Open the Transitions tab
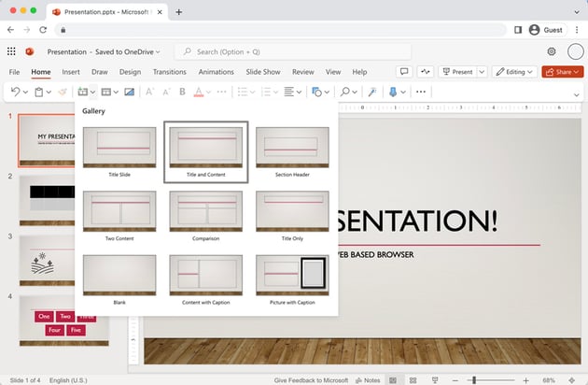588x385 pixels. (x=169, y=71)
